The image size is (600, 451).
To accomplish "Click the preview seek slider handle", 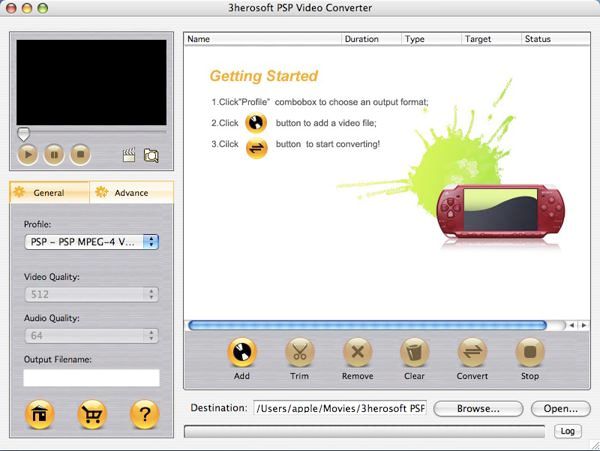I will (x=23, y=135).
